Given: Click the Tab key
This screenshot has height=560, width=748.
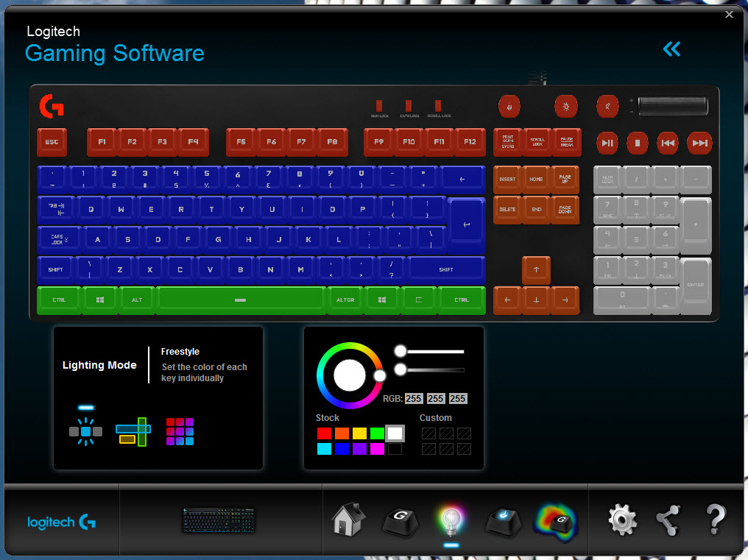Looking at the screenshot, I should (x=56, y=210).
